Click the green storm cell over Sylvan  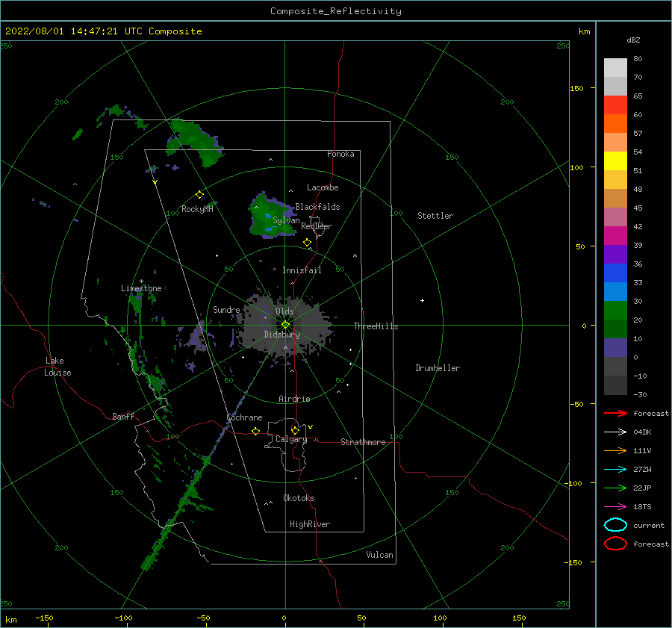(270, 217)
